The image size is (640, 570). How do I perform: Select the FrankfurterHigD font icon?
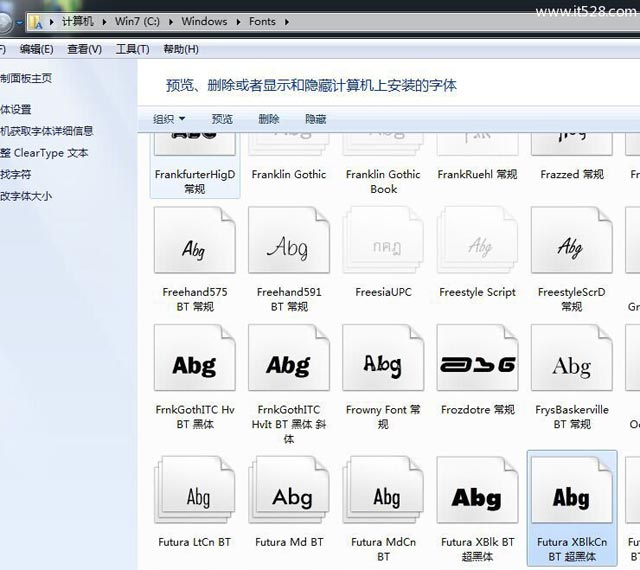tap(195, 144)
